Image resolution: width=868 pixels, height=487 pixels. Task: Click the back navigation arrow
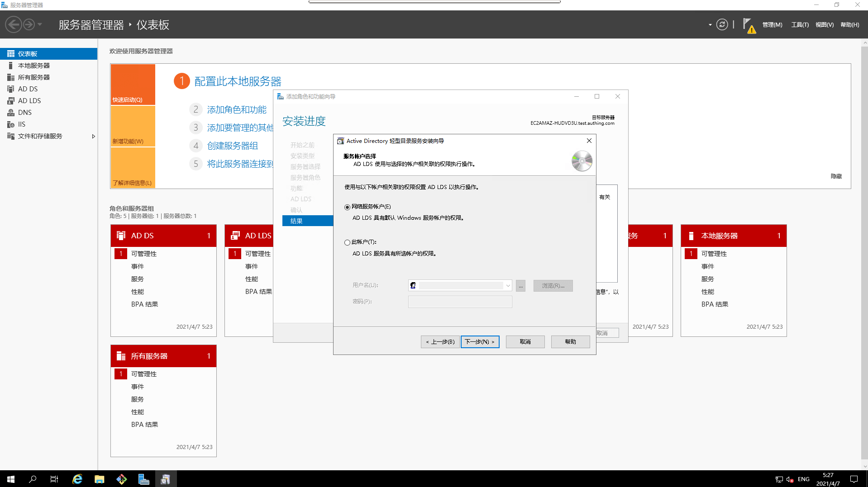tap(14, 25)
